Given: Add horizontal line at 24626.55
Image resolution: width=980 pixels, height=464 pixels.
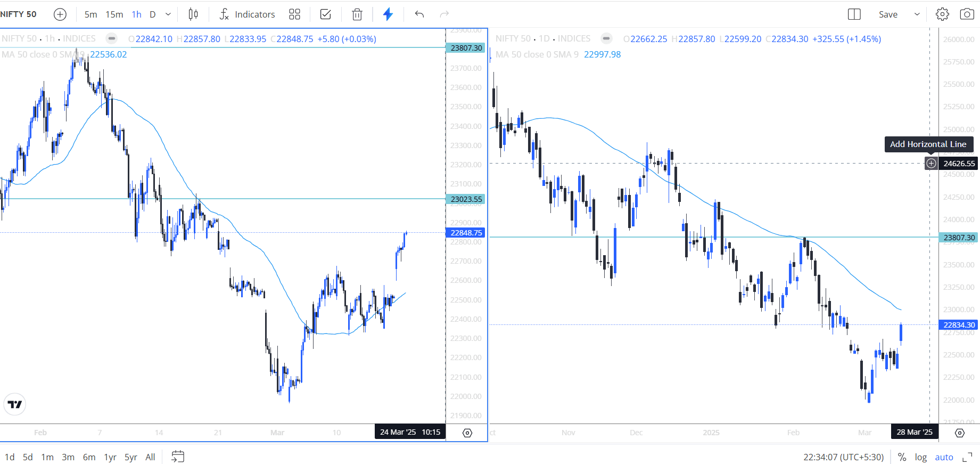Looking at the screenshot, I should point(931,164).
